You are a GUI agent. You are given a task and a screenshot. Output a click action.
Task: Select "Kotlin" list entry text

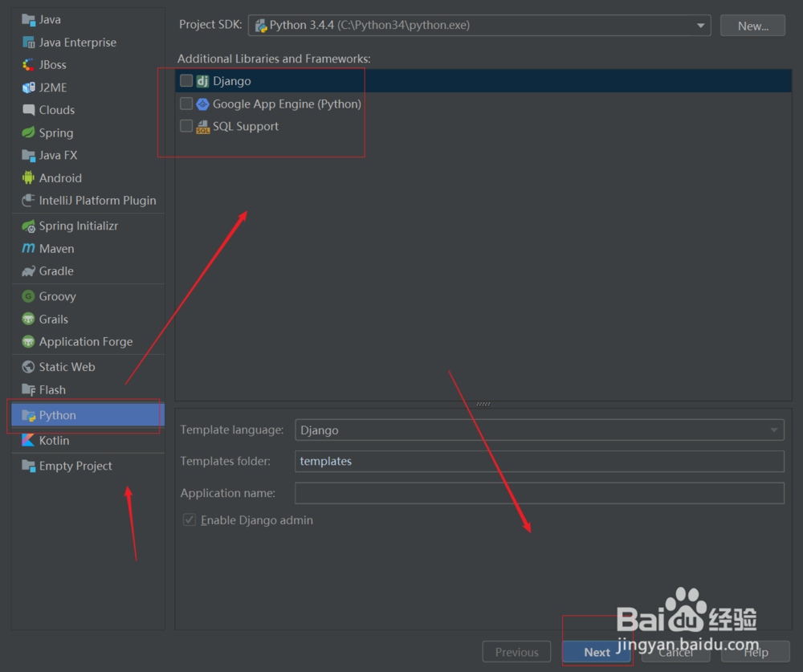click(55, 441)
